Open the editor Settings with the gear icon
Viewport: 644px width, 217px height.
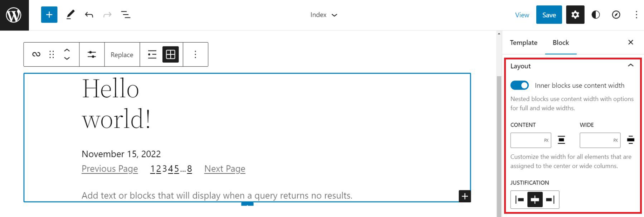point(575,15)
